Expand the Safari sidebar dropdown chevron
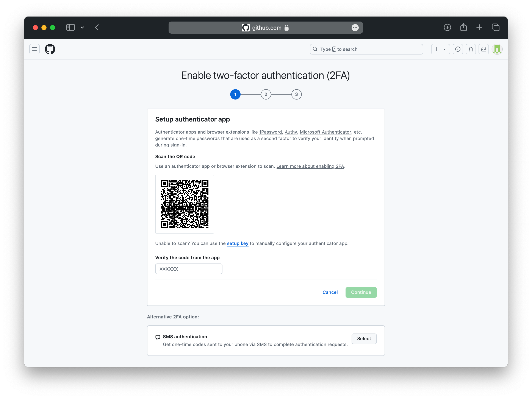Viewport: 532px width, 399px height. 82,28
